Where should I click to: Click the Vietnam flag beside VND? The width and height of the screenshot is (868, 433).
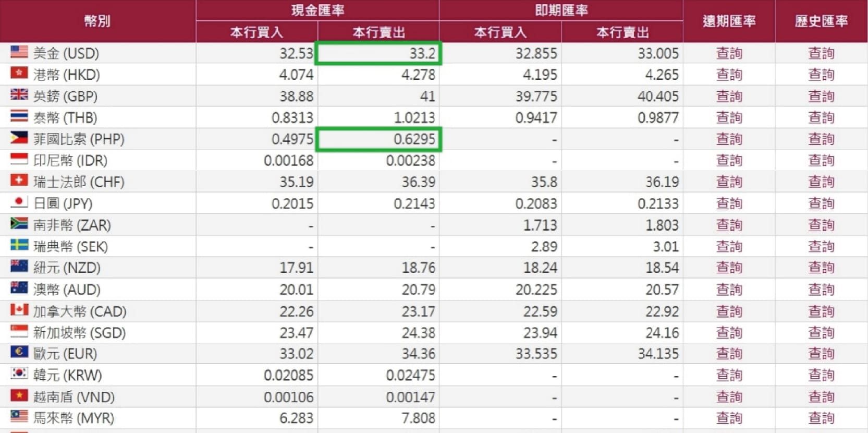19,395
